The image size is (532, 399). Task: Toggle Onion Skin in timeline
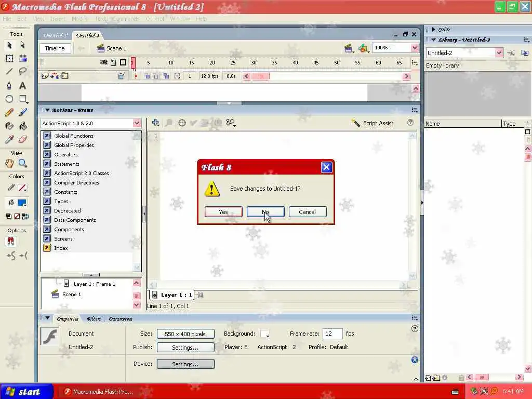click(x=148, y=76)
